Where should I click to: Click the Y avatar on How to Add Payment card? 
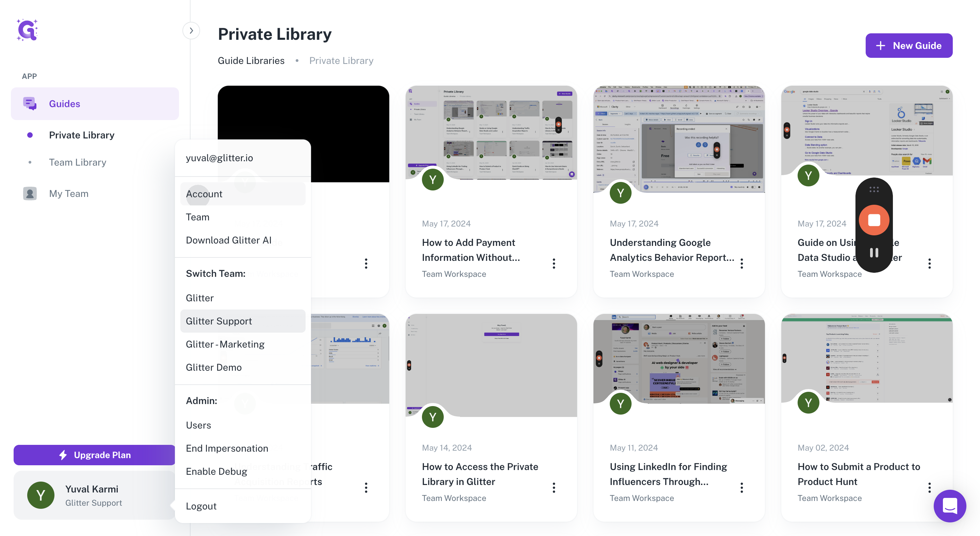pyautogui.click(x=432, y=180)
